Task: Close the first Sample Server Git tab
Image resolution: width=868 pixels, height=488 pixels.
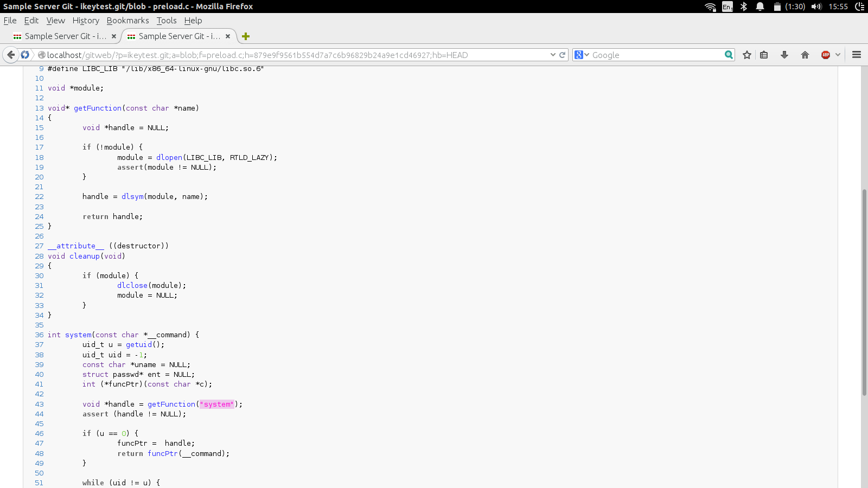Action: [113, 36]
